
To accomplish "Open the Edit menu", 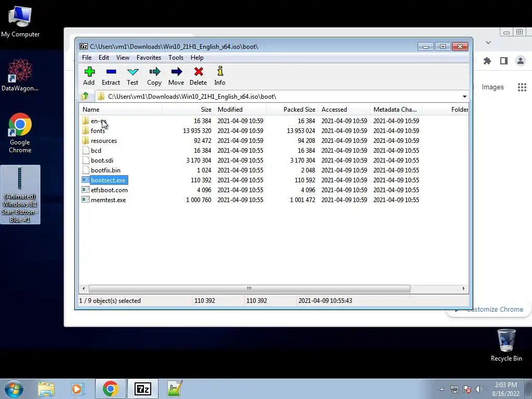I will [x=104, y=58].
